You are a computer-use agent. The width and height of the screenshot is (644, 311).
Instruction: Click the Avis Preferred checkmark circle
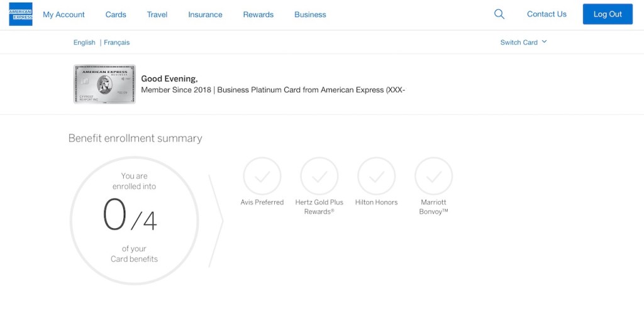point(262,176)
